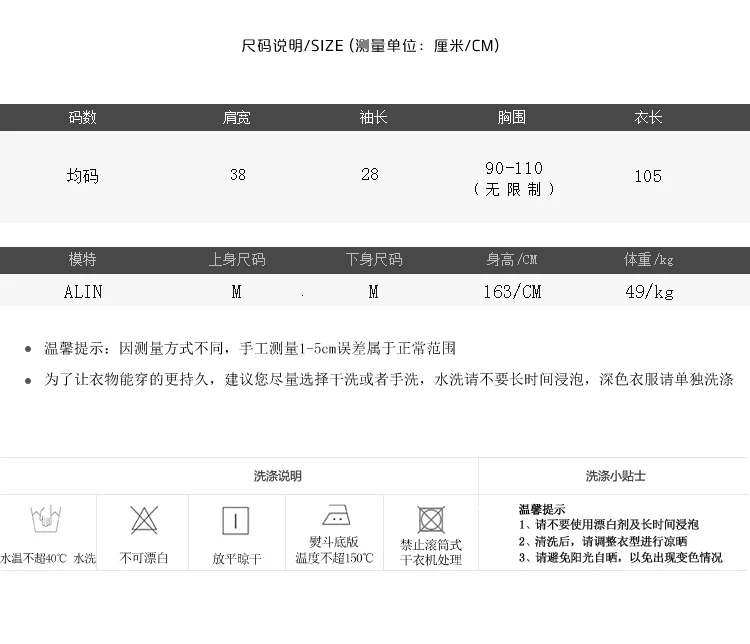This screenshot has height=644, width=750.
Task: Click the 码数 column header
Action: [x=82, y=117]
